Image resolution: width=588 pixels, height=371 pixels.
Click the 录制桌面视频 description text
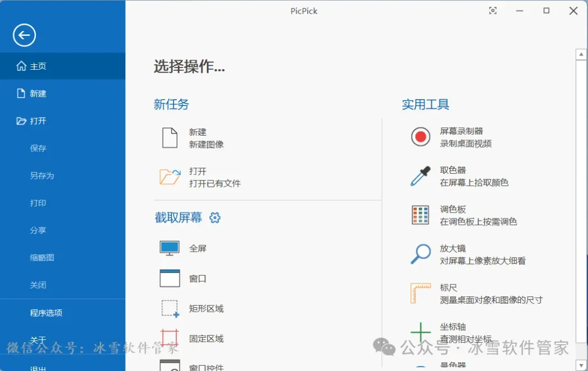(465, 144)
